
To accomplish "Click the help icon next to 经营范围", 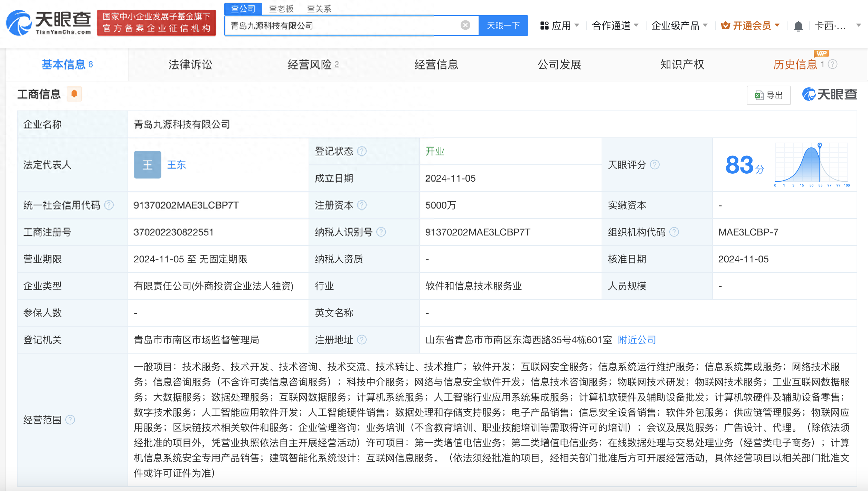I will click(x=71, y=420).
